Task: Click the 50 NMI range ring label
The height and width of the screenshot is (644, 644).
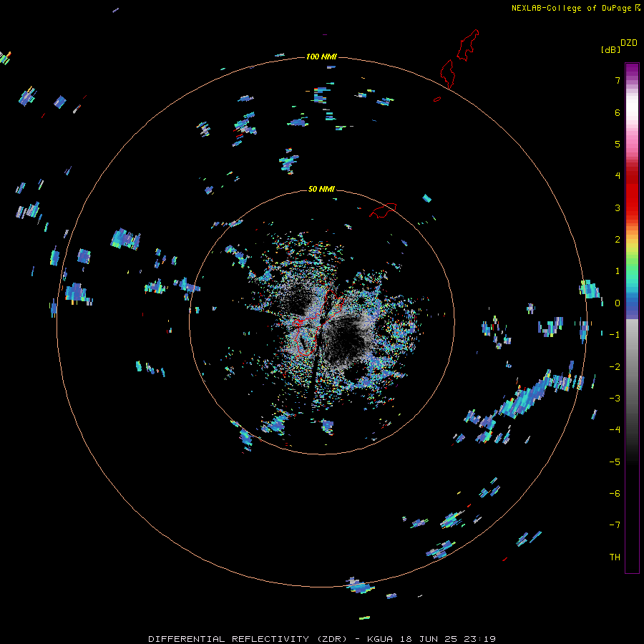Action: coord(321,189)
